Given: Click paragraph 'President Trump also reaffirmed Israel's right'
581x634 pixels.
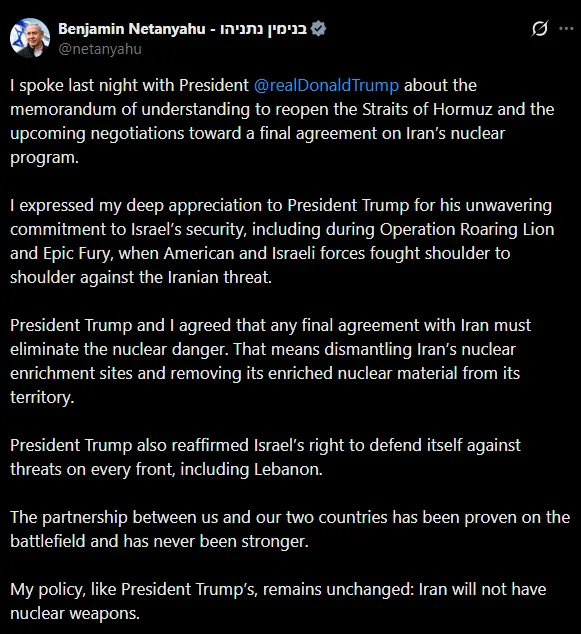Looking at the screenshot, I should point(265,457).
